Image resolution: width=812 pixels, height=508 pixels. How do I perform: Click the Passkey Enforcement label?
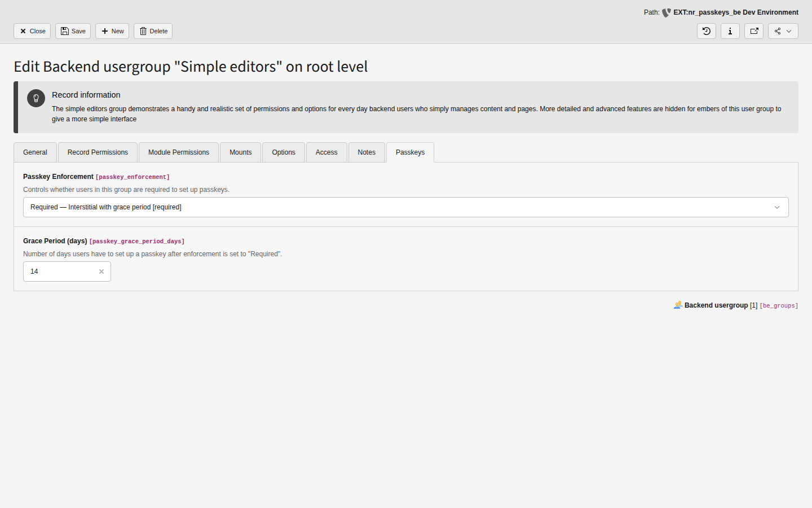click(58, 177)
